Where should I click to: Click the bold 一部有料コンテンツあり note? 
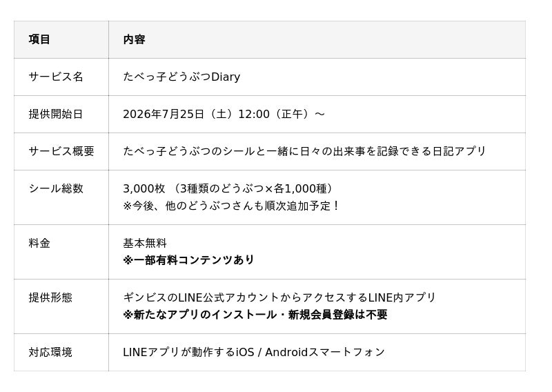pyautogui.click(x=188, y=260)
